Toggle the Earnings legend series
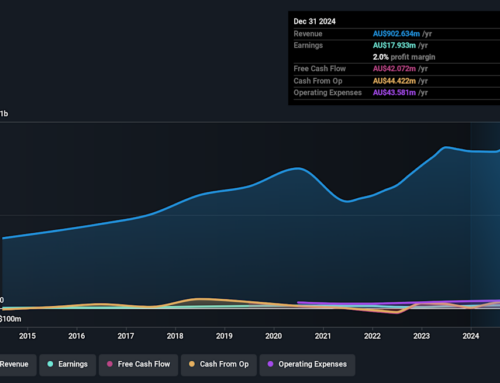Viewport: 500px width, 383px height. coord(68,365)
